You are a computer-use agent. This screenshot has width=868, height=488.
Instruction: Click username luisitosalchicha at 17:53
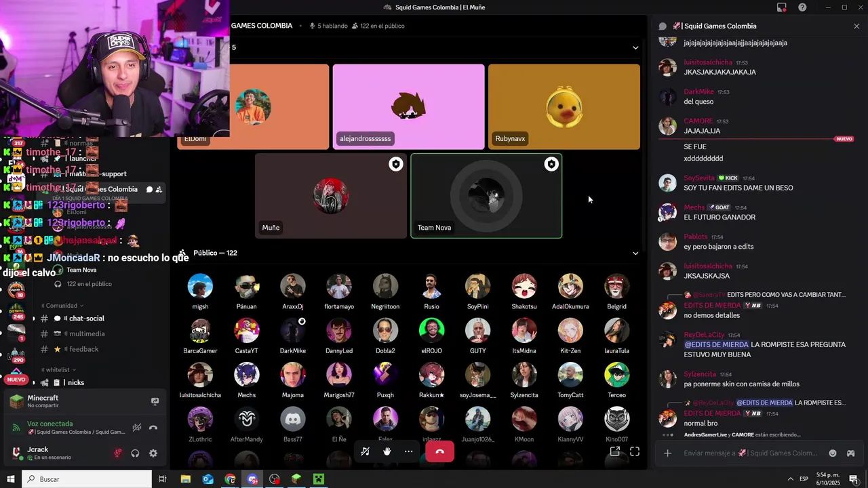[x=708, y=62]
